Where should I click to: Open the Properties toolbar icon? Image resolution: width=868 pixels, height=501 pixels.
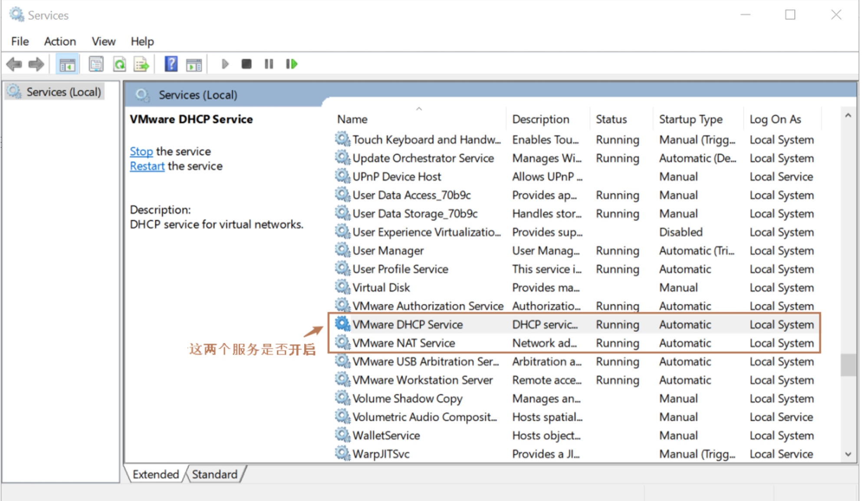coord(96,64)
